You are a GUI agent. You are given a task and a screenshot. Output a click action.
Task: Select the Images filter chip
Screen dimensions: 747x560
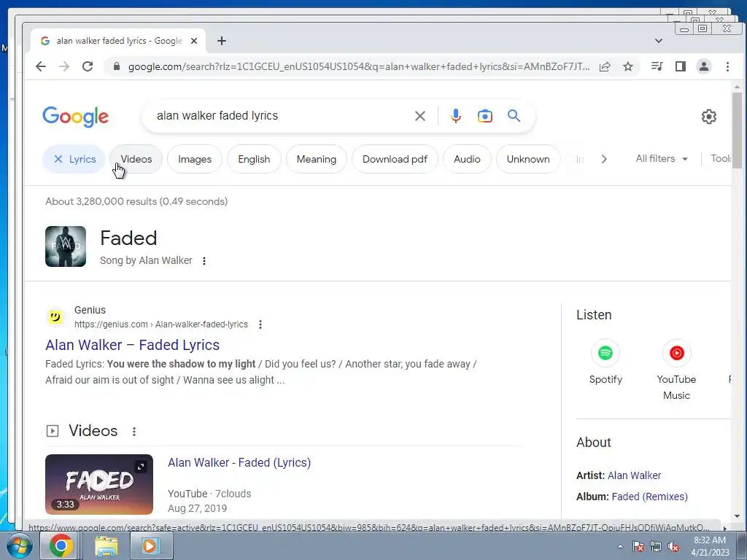point(194,159)
